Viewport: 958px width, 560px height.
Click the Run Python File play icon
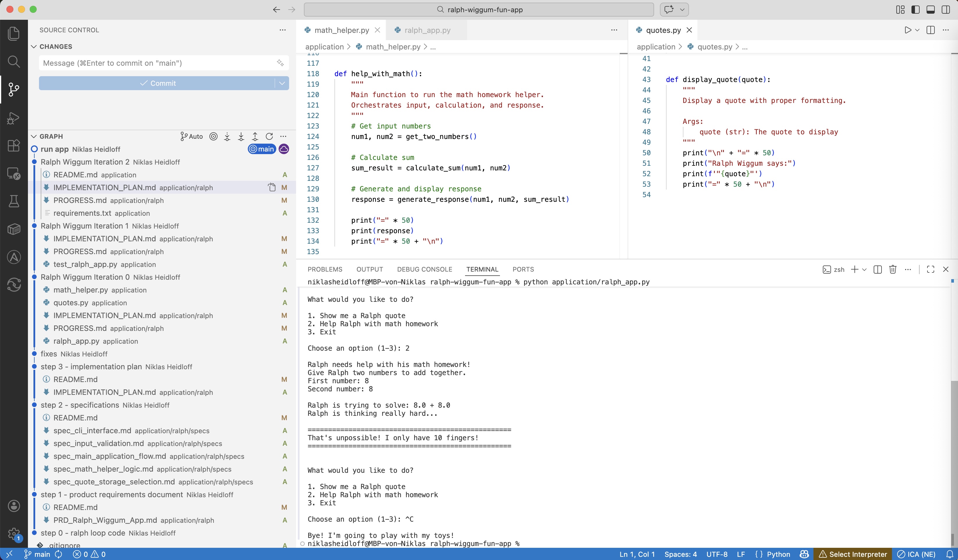(x=907, y=30)
